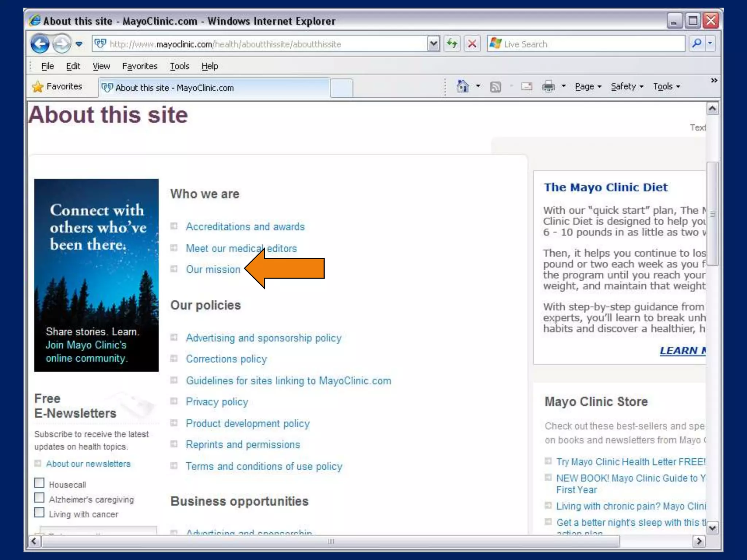This screenshot has width=747, height=560.
Task: Open the Page dropdown menu
Action: point(588,87)
